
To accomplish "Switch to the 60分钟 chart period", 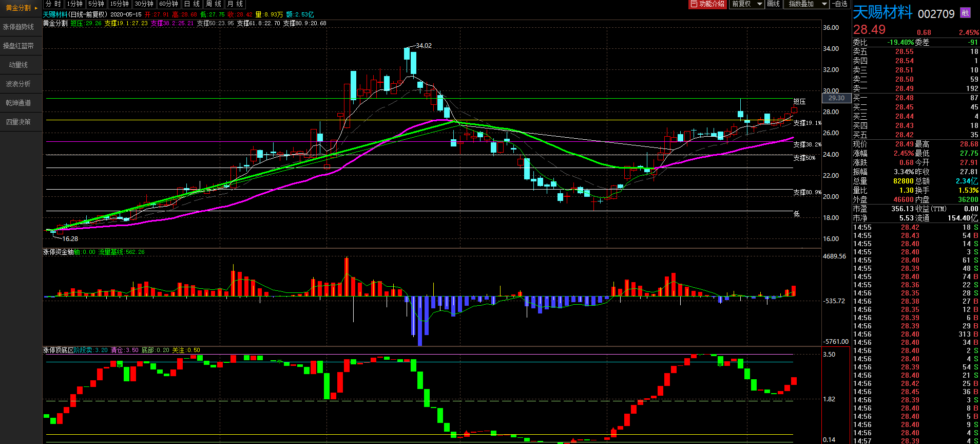I will pos(169,4).
